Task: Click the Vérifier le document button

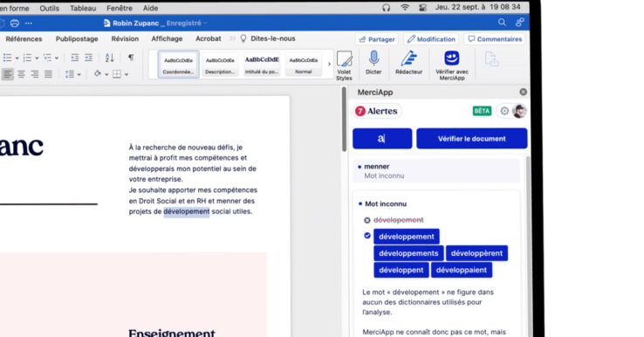Action: (x=471, y=139)
